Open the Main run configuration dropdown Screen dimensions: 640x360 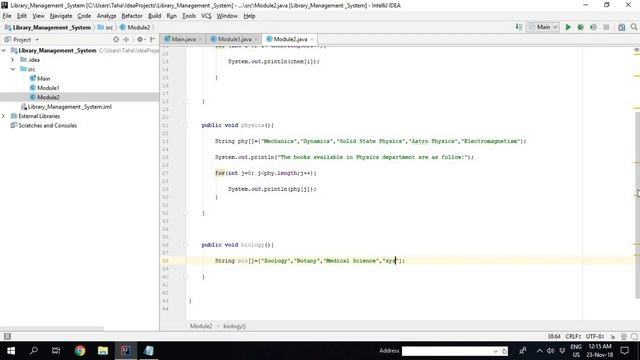point(543,27)
